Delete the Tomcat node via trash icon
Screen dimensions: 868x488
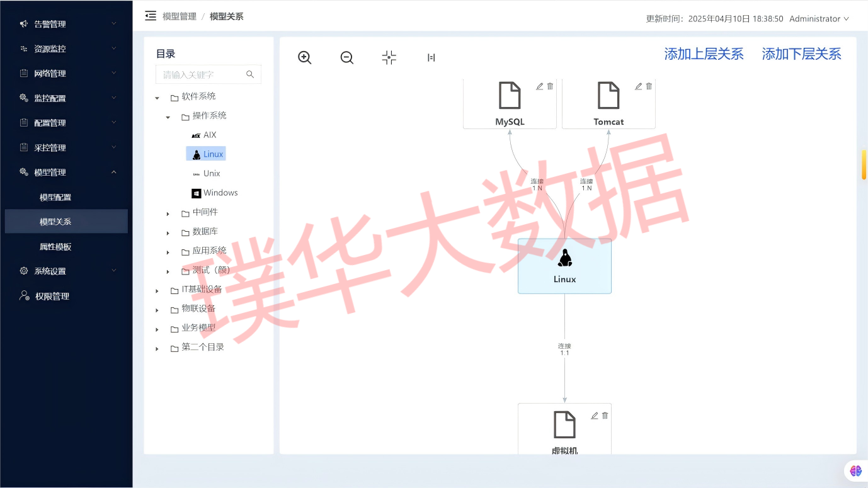649,86
